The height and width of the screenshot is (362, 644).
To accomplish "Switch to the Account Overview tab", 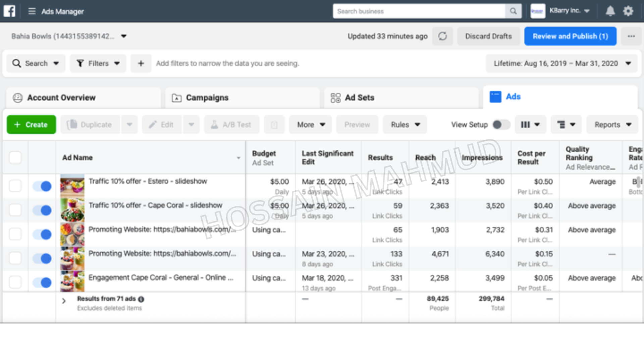I will click(84, 98).
